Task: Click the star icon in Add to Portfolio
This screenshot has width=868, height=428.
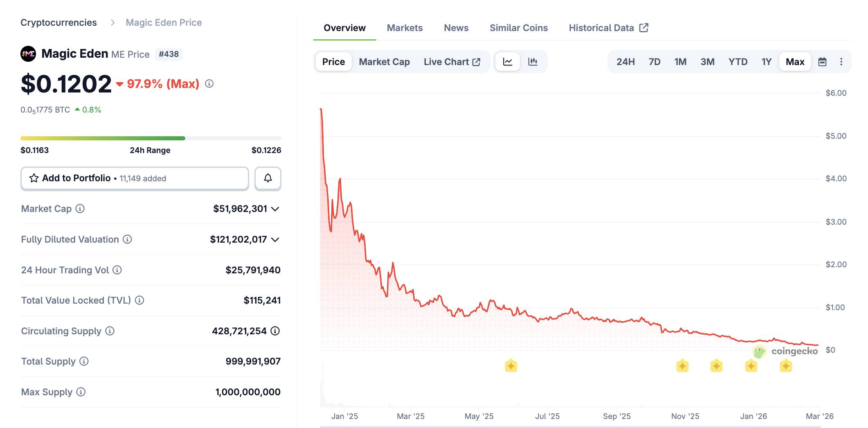Action: 33,178
